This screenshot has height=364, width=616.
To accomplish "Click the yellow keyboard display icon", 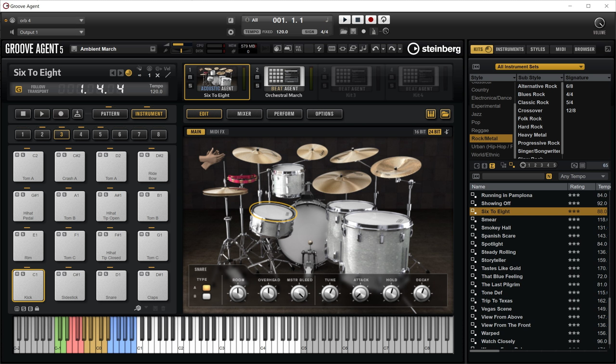I will click(431, 114).
